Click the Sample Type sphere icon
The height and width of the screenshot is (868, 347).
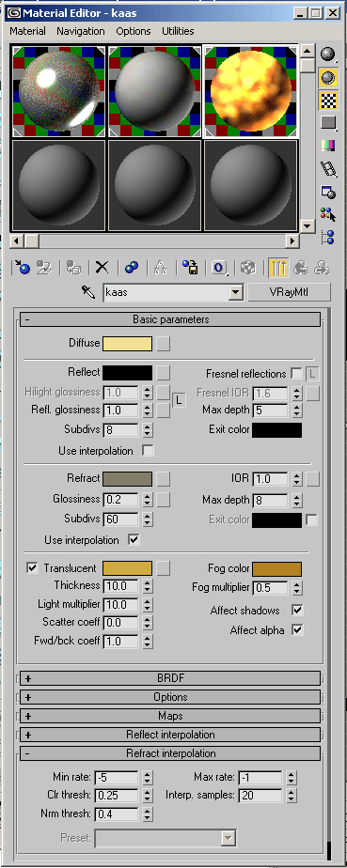329,54
